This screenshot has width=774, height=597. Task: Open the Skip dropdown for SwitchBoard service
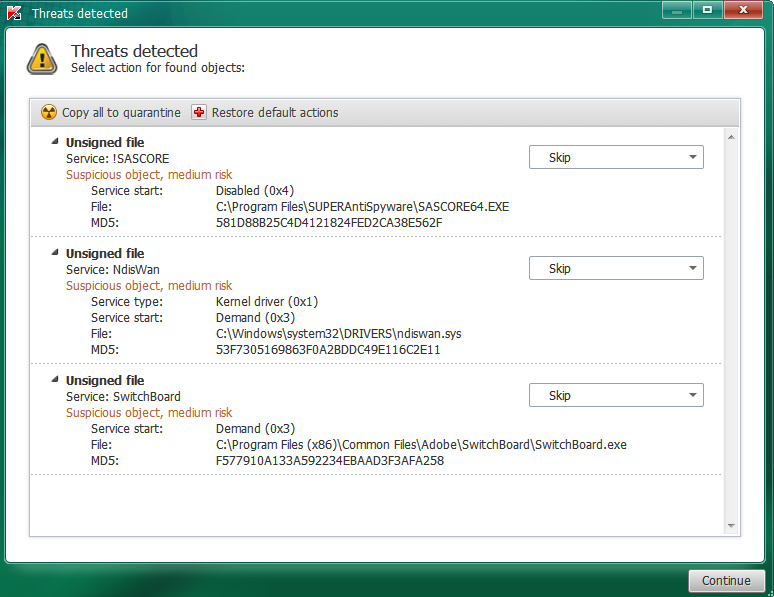[616, 395]
